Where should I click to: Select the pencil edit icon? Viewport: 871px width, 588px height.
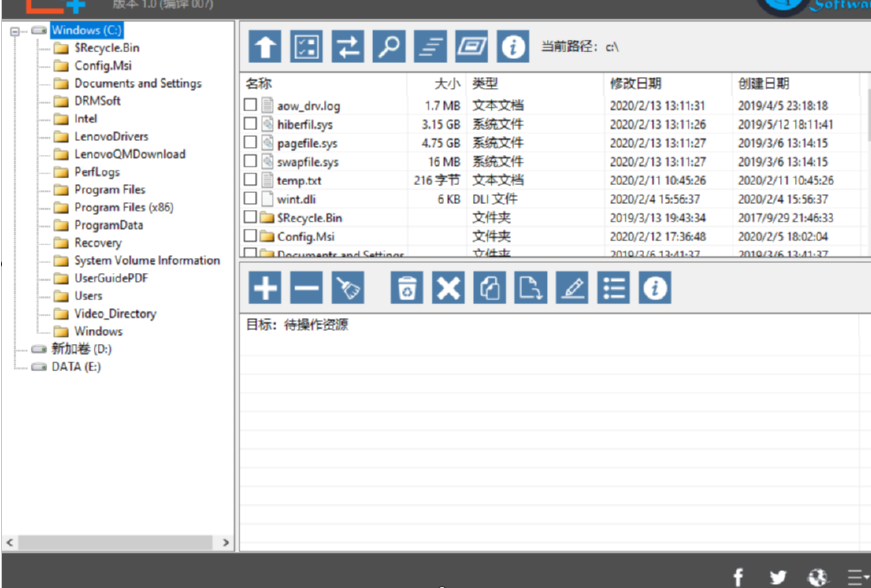(572, 287)
